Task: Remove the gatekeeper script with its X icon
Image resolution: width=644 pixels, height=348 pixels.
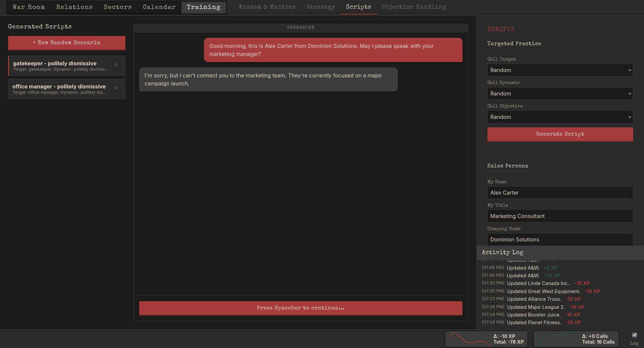Action: (116, 65)
